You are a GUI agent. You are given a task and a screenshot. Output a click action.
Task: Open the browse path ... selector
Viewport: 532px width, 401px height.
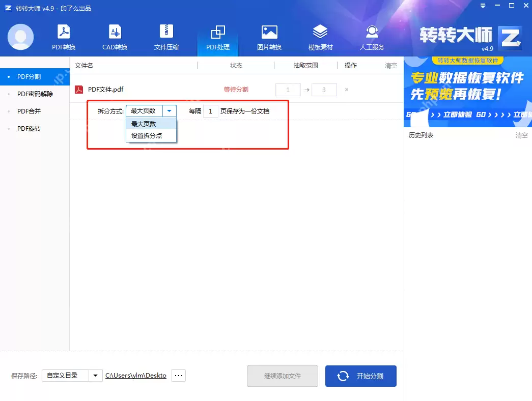pyautogui.click(x=178, y=375)
